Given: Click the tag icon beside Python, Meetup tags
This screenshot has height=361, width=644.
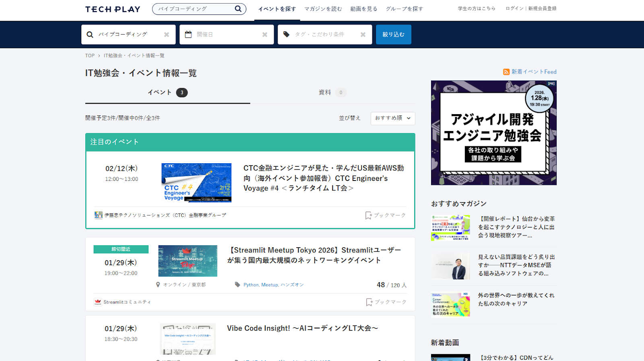Looking at the screenshot, I should coord(237,285).
